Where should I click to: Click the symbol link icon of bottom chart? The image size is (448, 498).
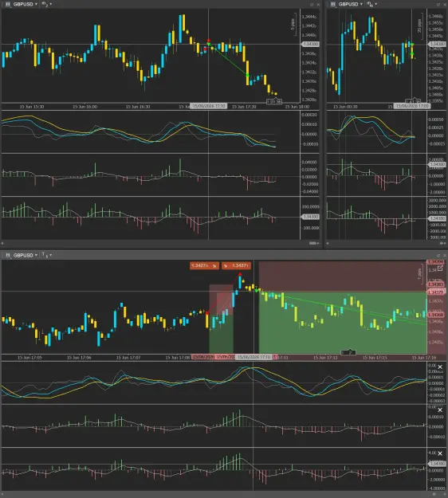[8, 255]
